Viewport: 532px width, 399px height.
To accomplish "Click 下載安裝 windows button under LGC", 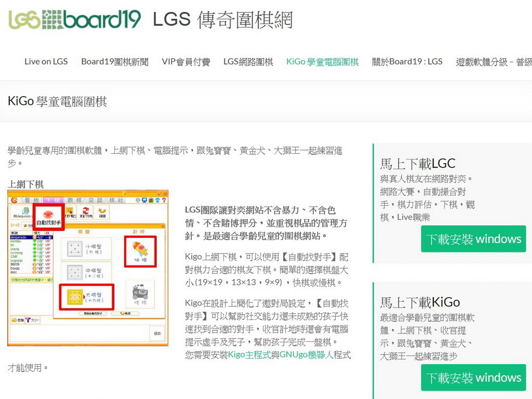I will tap(473, 239).
